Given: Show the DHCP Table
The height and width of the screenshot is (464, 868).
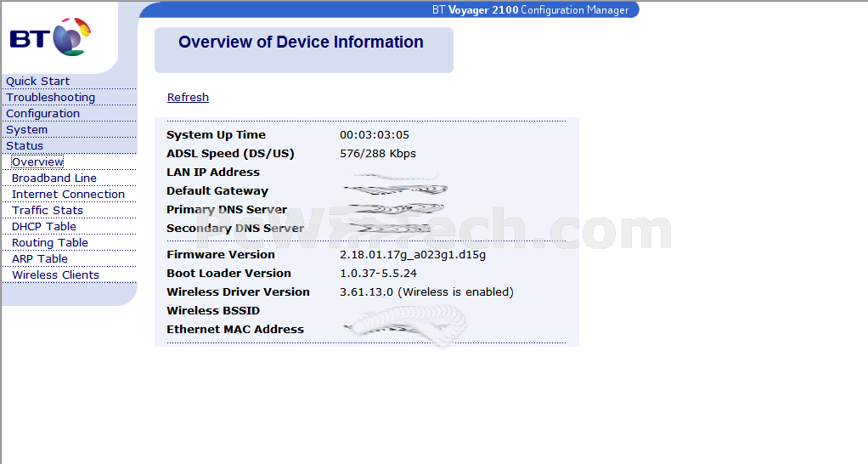Looking at the screenshot, I should point(43,226).
